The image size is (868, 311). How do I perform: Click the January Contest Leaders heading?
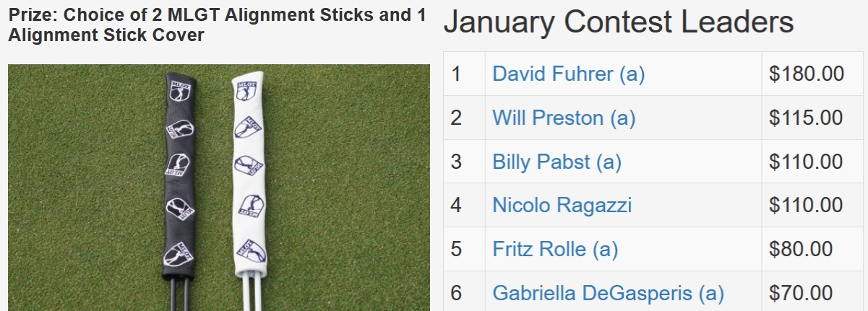[618, 22]
